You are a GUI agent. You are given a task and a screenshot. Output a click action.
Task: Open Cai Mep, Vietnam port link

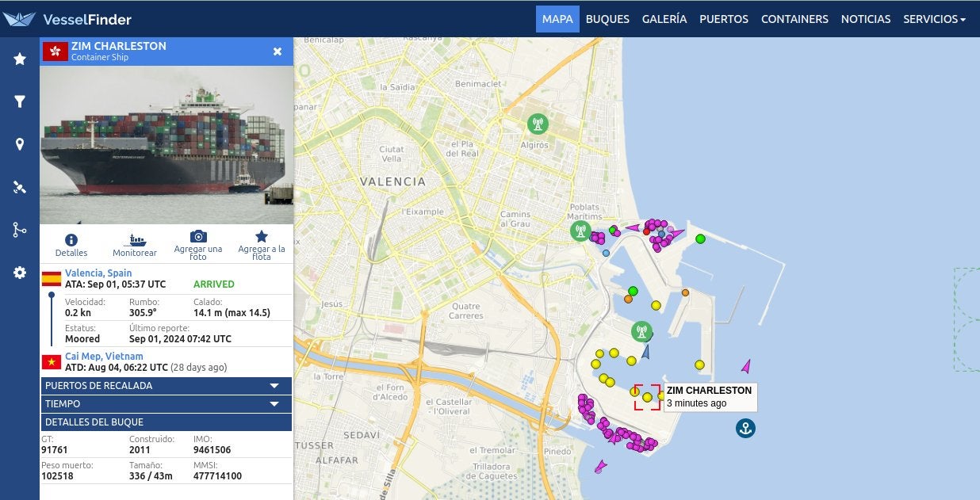(104, 357)
